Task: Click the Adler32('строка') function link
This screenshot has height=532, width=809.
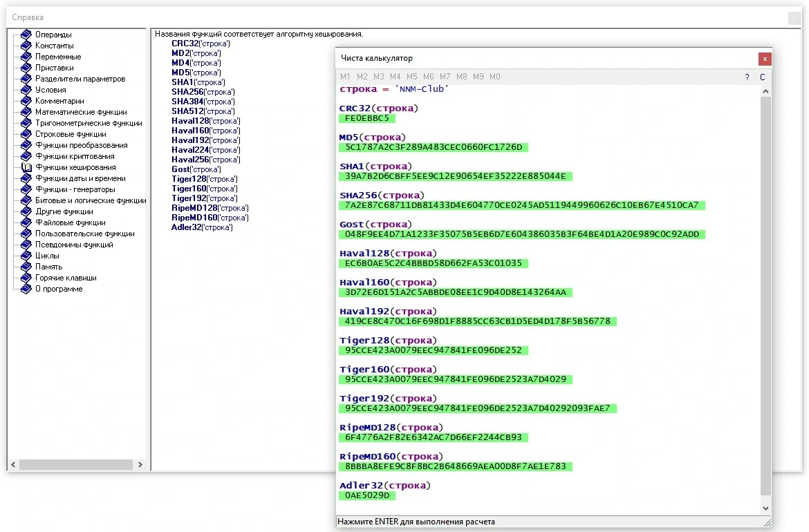Action: [x=202, y=227]
